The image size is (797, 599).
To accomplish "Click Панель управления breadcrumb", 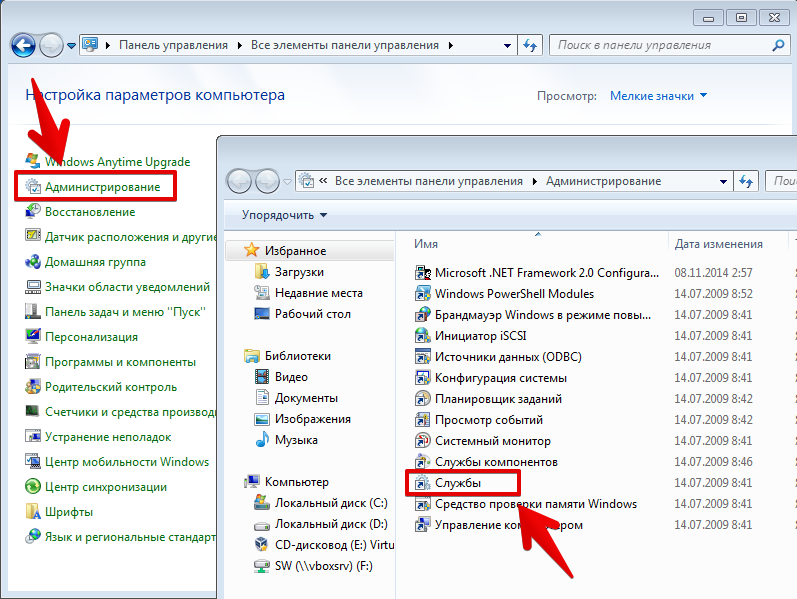I will click(173, 45).
